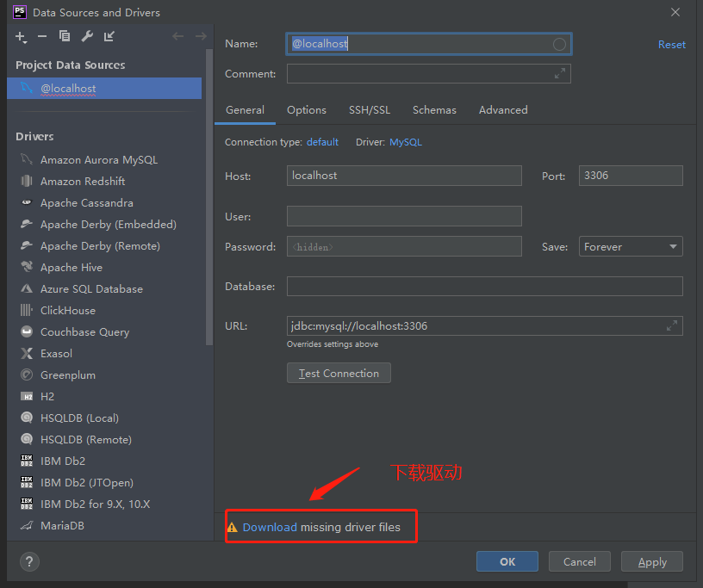Expand the URL field editor icon
The height and width of the screenshot is (588, 703).
[x=672, y=325]
